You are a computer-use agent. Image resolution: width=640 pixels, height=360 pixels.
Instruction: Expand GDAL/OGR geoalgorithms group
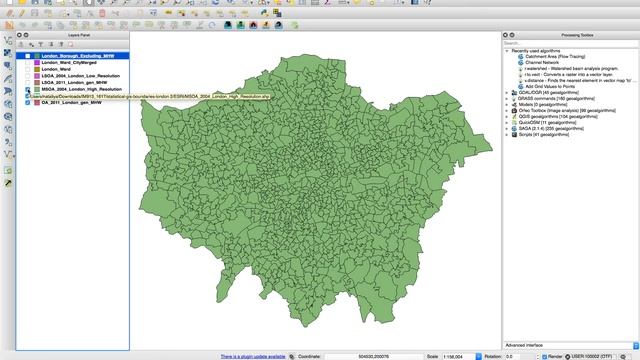507,93
